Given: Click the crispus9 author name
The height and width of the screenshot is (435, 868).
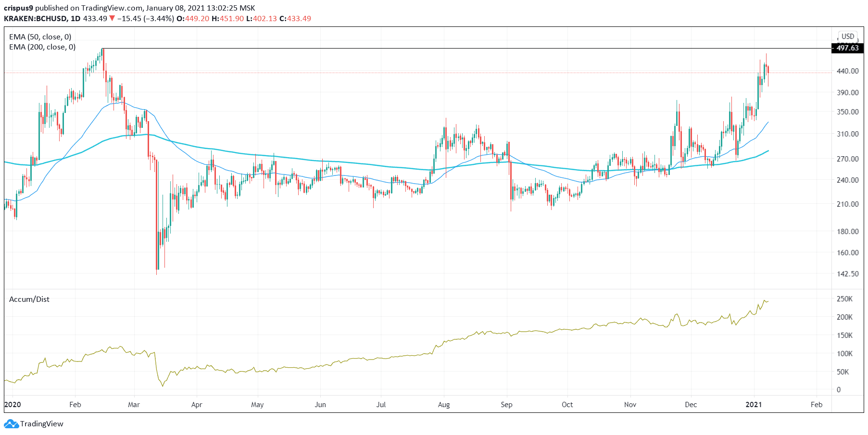Looking at the screenshot, I should (x=18, y=8).
